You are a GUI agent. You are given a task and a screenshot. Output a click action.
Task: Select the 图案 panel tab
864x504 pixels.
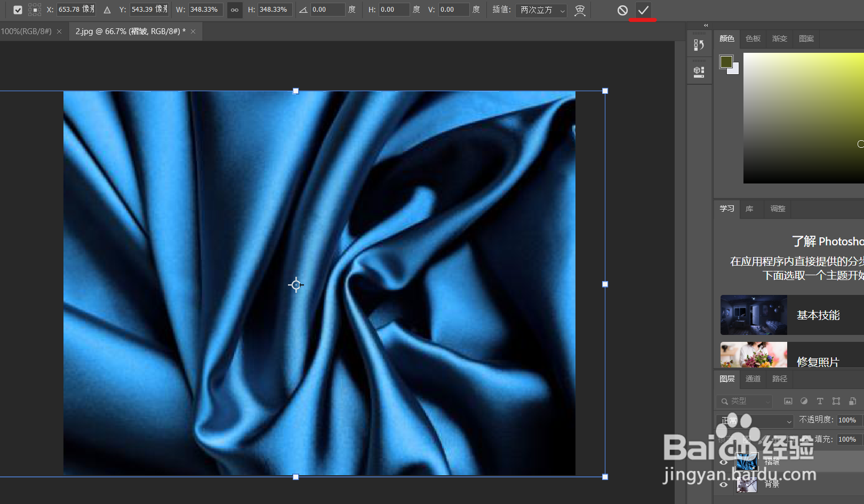[806, 38]
